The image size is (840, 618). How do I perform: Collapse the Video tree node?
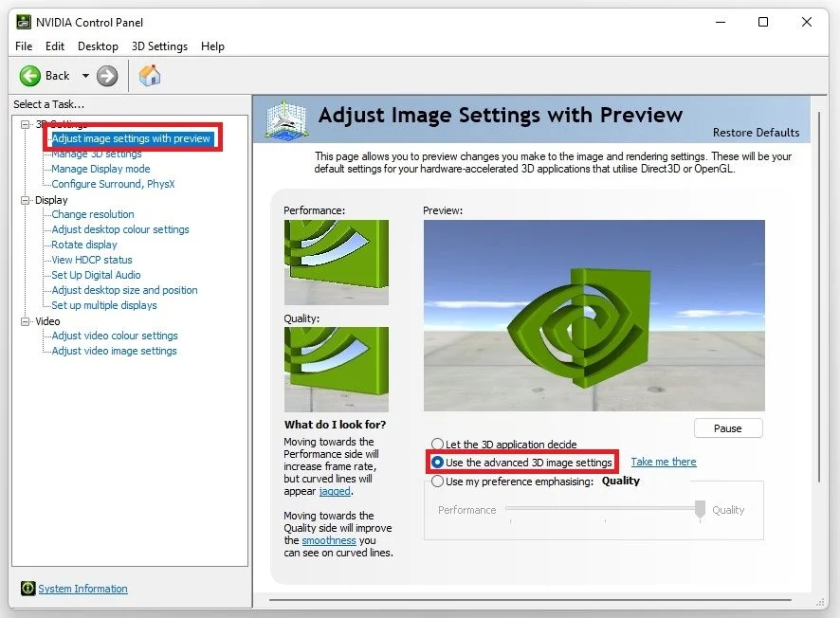pyautogui.click(x=25, y=321)
